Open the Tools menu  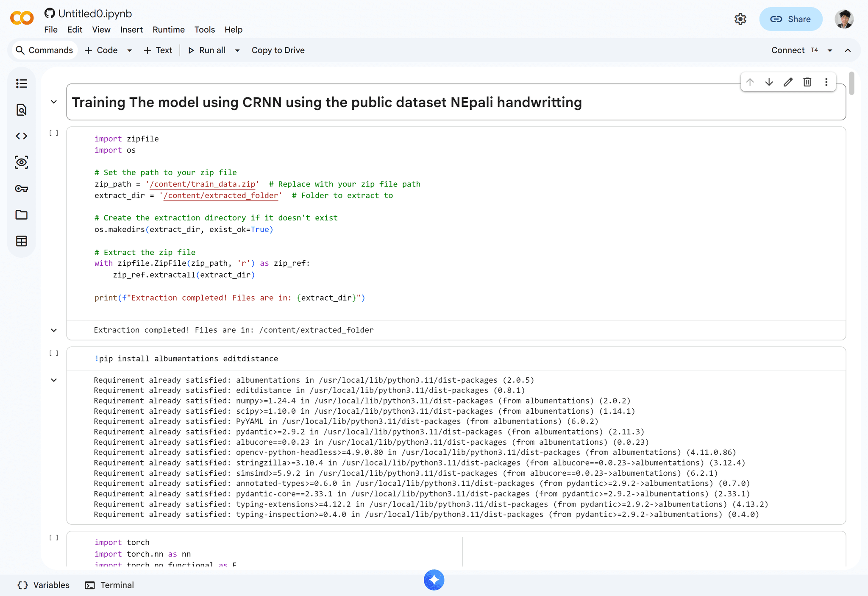click(204, 30)
